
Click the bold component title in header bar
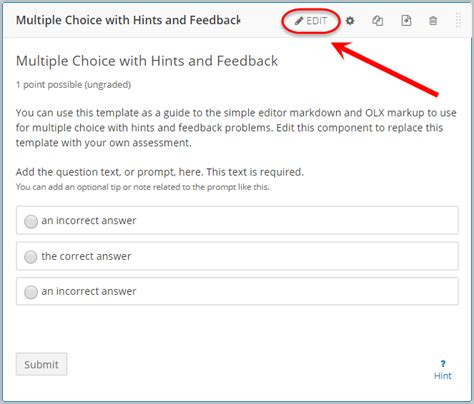point(128,20)
